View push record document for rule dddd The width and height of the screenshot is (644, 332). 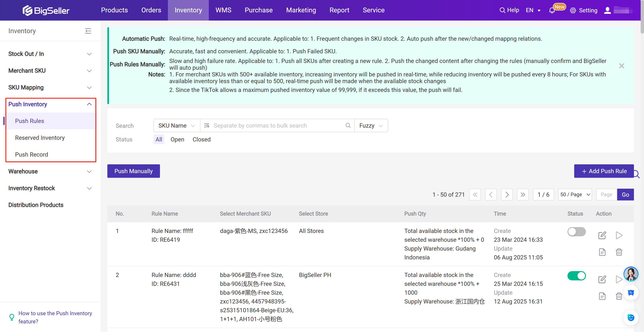(x=602, y=296)
